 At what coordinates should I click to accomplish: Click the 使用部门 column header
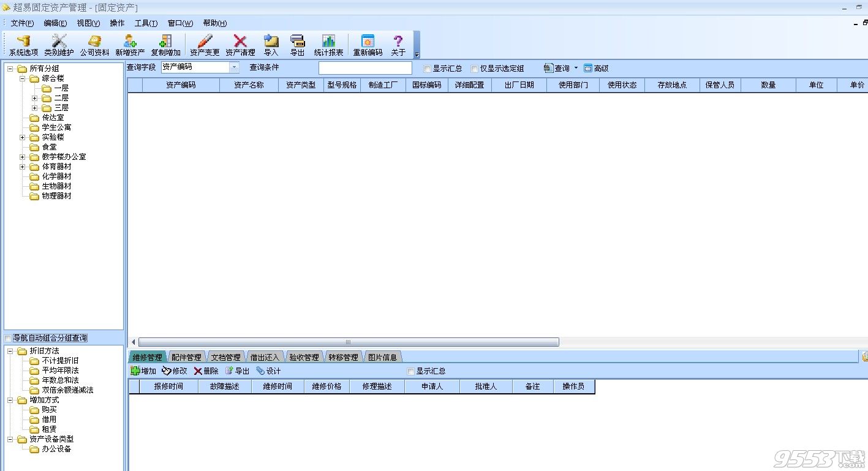click(573, 85)
